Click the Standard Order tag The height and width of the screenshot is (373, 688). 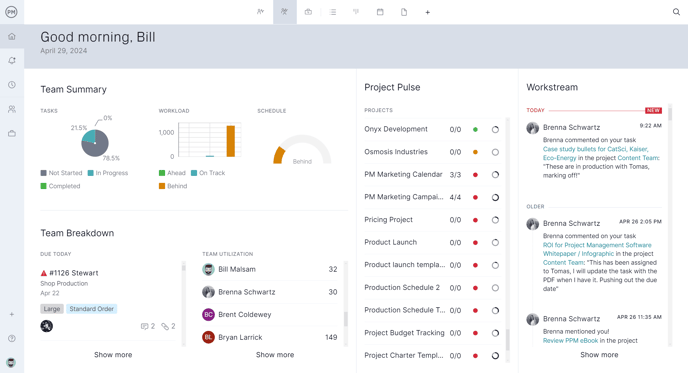pyautogui.click(x=91, y=309)
